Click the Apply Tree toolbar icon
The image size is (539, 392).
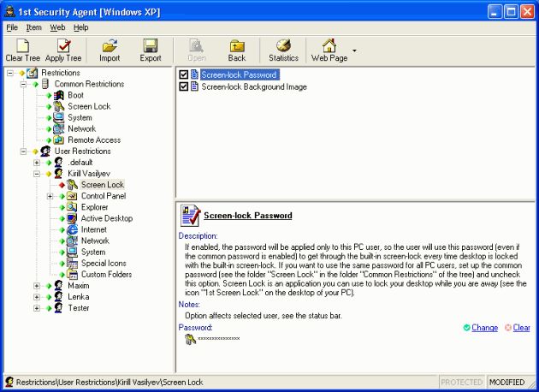pyautogui.click(x=65, y=45)
